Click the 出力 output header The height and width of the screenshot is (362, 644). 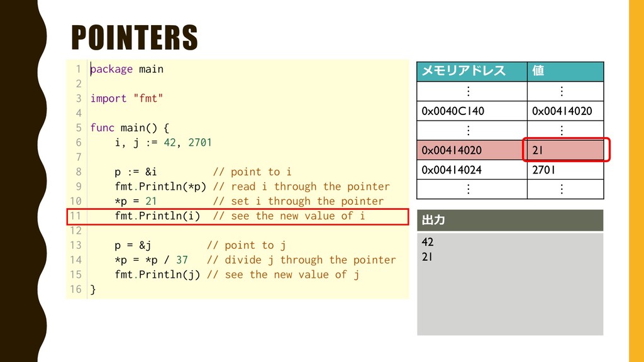click(x=510, y=221)
